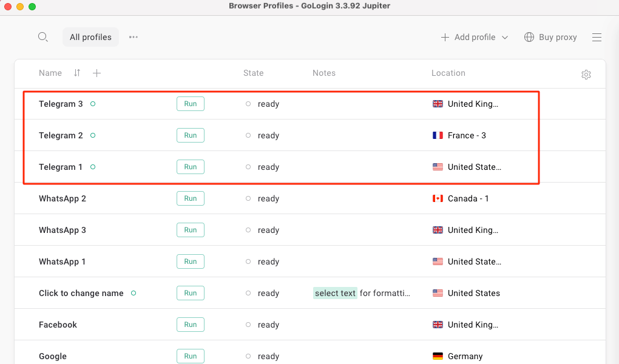This screenshot has width=619, height=364.
Task: Click the Notes column header
Action: (324, 73)
